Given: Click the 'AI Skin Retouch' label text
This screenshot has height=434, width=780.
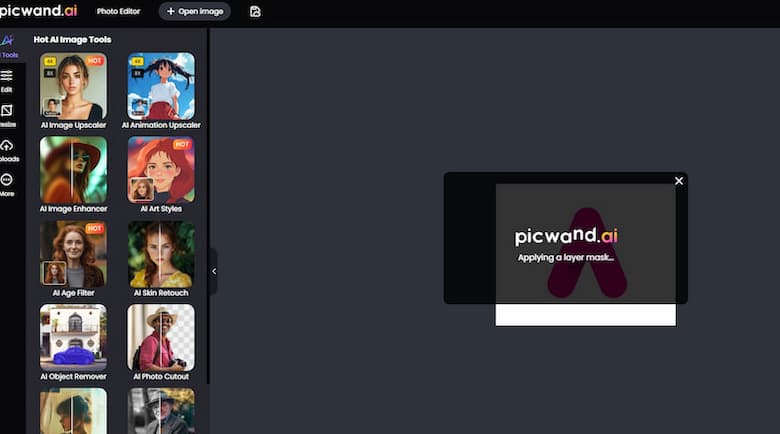Looking at the screenshot, I should [161, 293].
